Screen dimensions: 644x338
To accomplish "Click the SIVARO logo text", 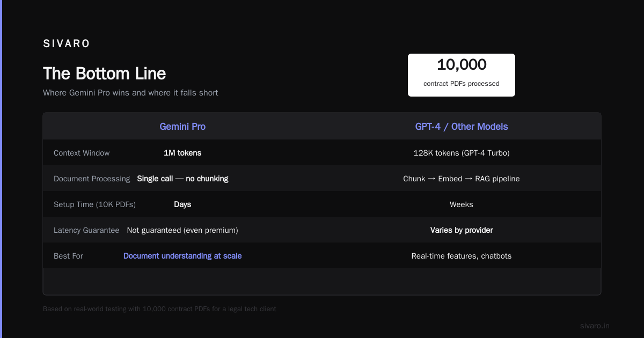I will tap(67, 44).
